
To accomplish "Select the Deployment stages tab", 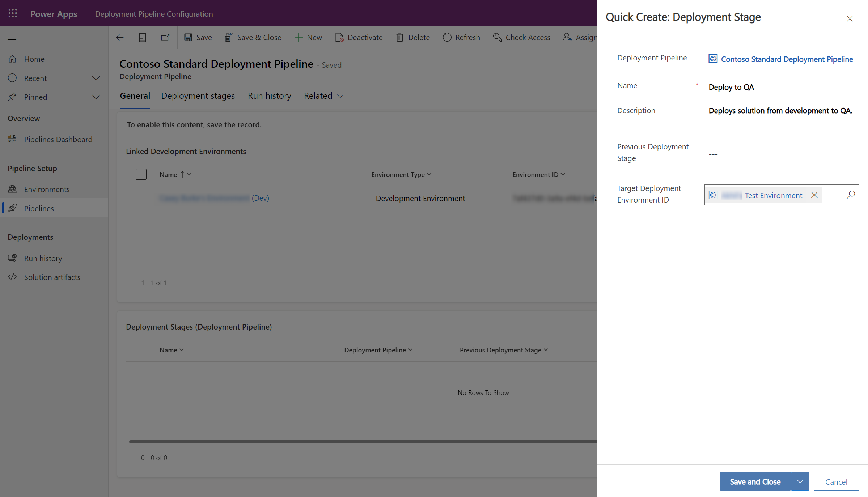I will tap(198, 95).
